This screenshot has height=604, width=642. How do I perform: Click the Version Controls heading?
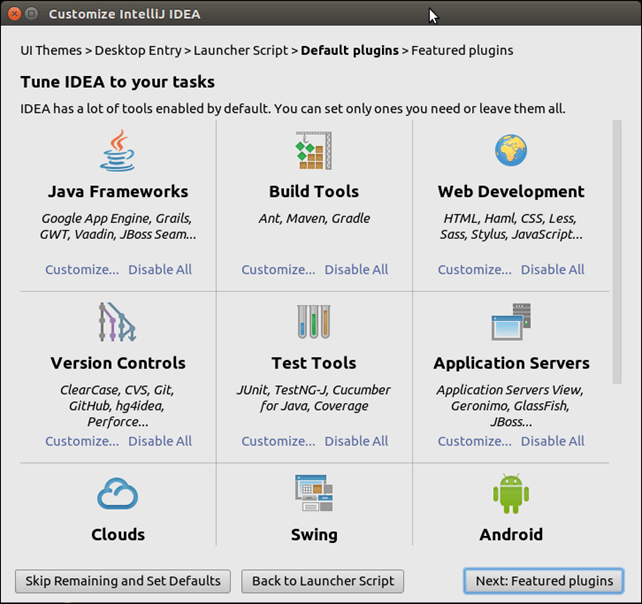pyautogui.click(x=118, y=363)
